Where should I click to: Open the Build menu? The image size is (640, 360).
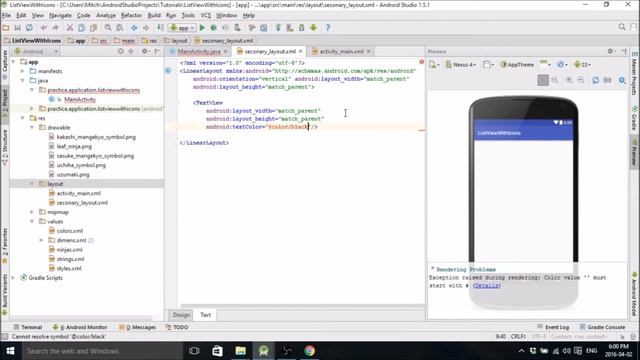click(x=154, y=16)
